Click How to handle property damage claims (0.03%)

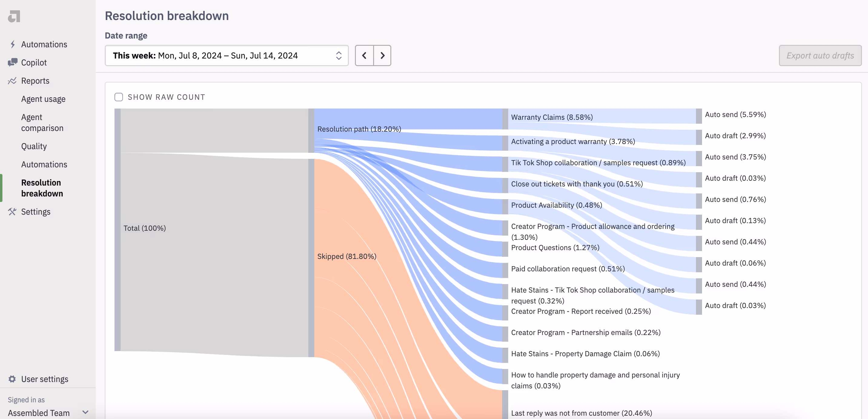click(595, 380)
